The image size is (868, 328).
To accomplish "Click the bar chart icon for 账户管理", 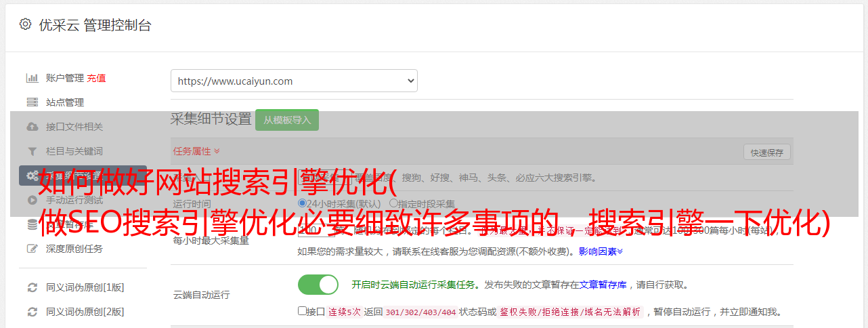I will point(32,78).
